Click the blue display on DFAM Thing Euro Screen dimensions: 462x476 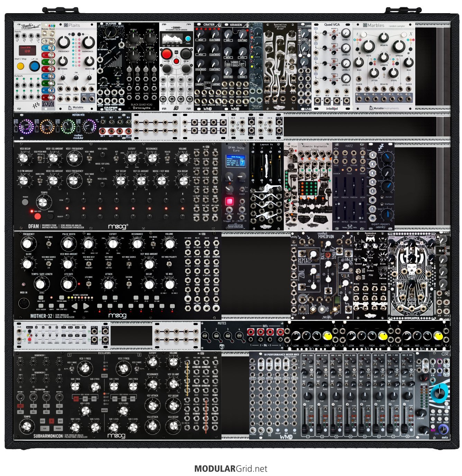pyautogui.click(x=236, y=161)
